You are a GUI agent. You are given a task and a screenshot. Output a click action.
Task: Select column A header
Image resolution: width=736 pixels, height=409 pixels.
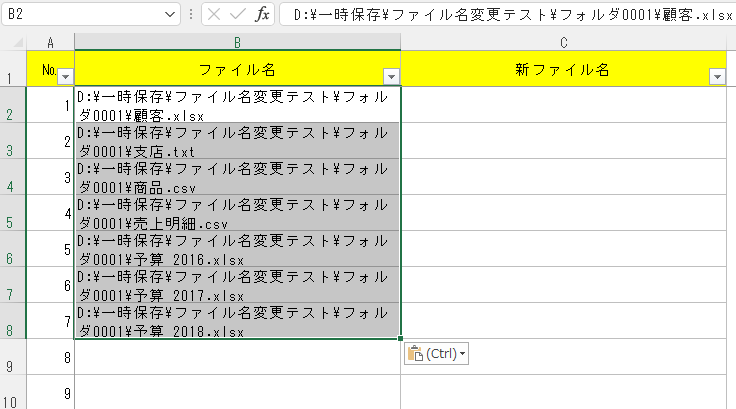(51, 43)
